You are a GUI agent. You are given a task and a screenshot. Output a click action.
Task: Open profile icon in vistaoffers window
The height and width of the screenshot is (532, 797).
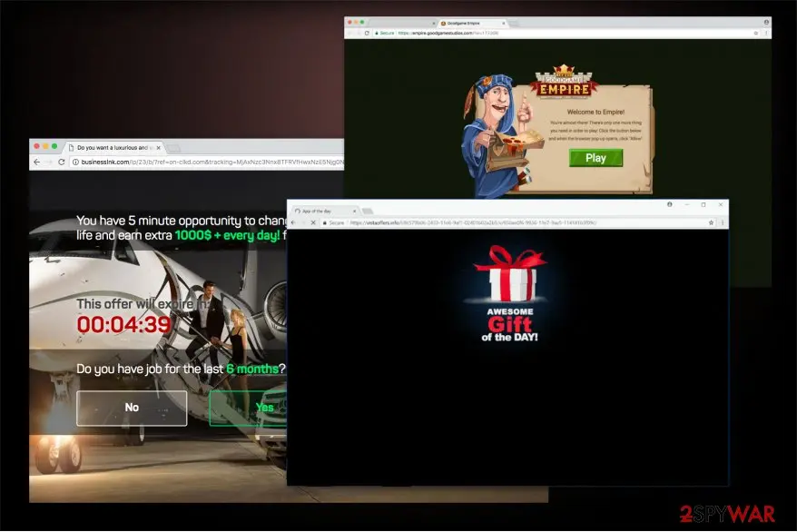point(670,204)
